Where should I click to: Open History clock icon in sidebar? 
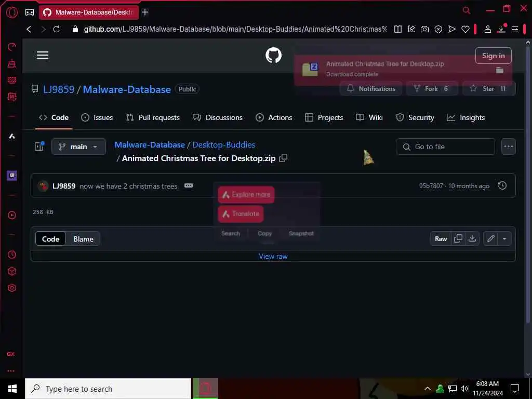click(x=12, y=255)
